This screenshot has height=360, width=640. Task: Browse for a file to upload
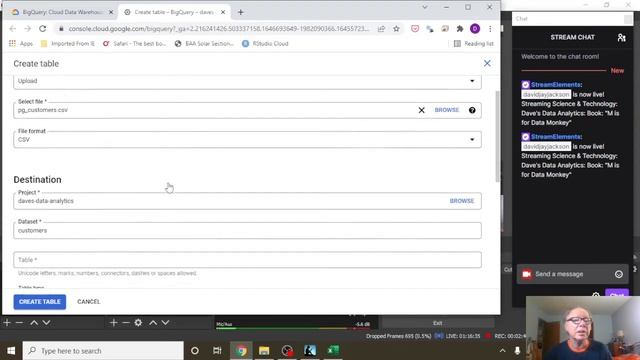(x=447, y=110)
